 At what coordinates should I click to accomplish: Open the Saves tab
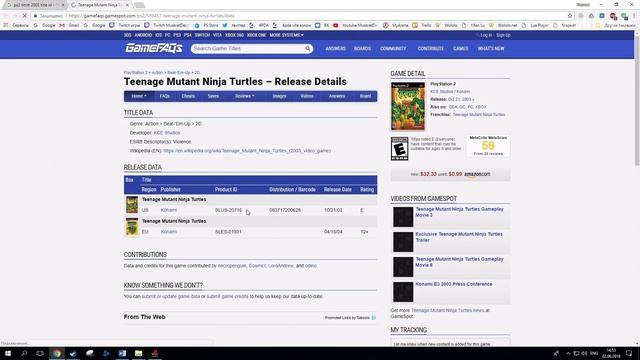(213, 96)
